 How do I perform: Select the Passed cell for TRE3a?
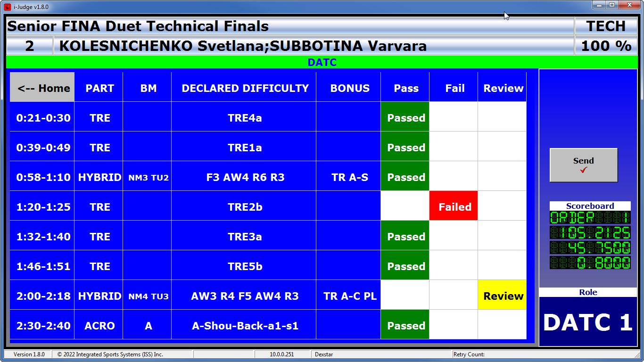tap(405, 237)
